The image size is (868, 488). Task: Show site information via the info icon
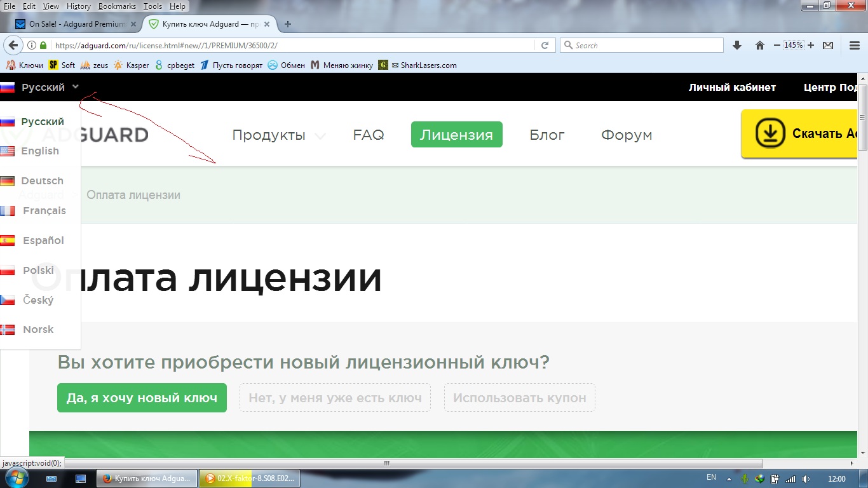tap(32, 46)
